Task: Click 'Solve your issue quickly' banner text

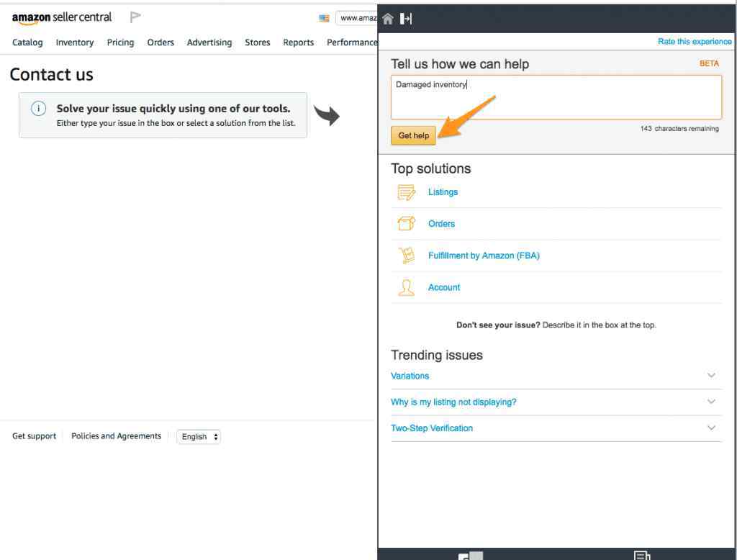Action: [173, 109]
